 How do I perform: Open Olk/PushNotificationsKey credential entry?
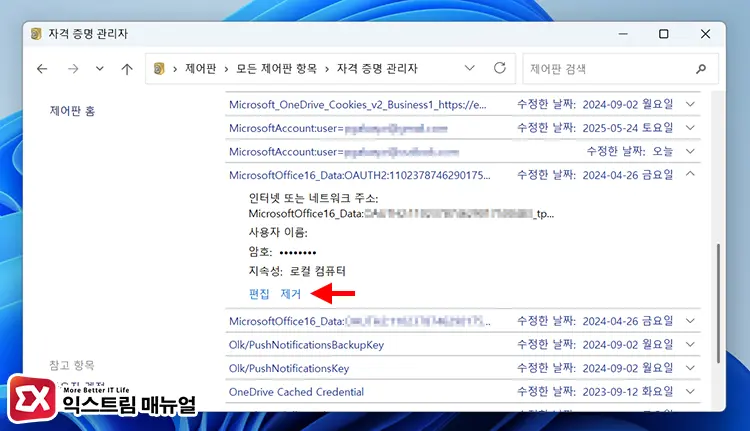[289, 368]
